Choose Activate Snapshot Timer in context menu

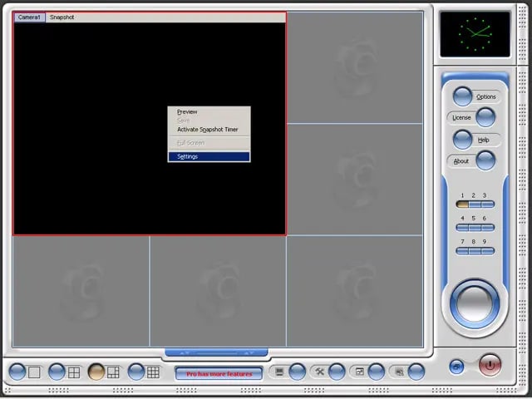pos(209,130)
